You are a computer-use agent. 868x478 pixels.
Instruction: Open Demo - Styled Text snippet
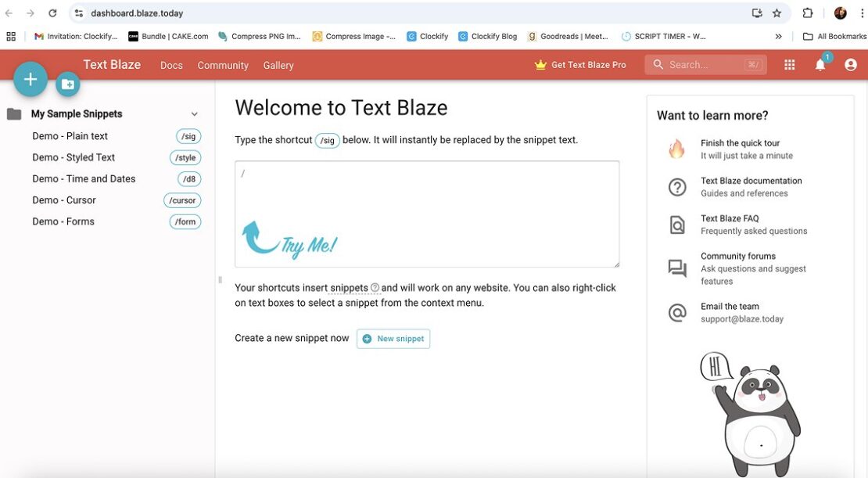(x=74, y=157)
